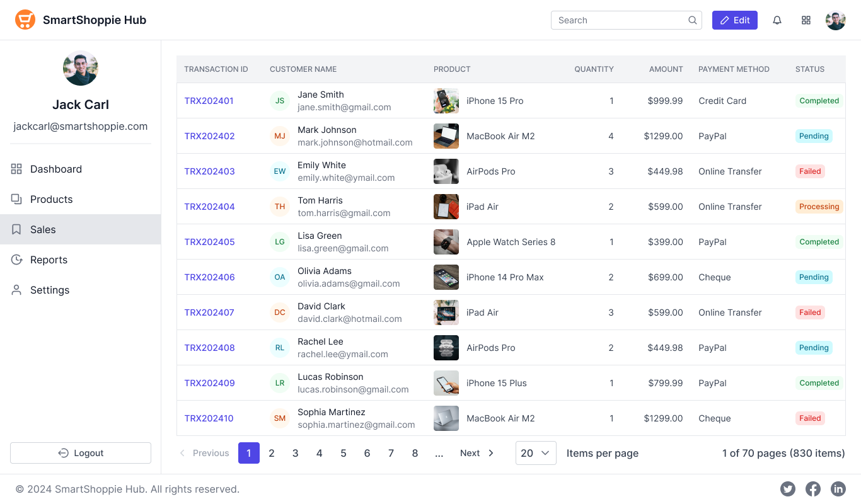The height and width of the screenshot is (504, 861).
Task: Click the Search input field
Action: tap(618, 20)
